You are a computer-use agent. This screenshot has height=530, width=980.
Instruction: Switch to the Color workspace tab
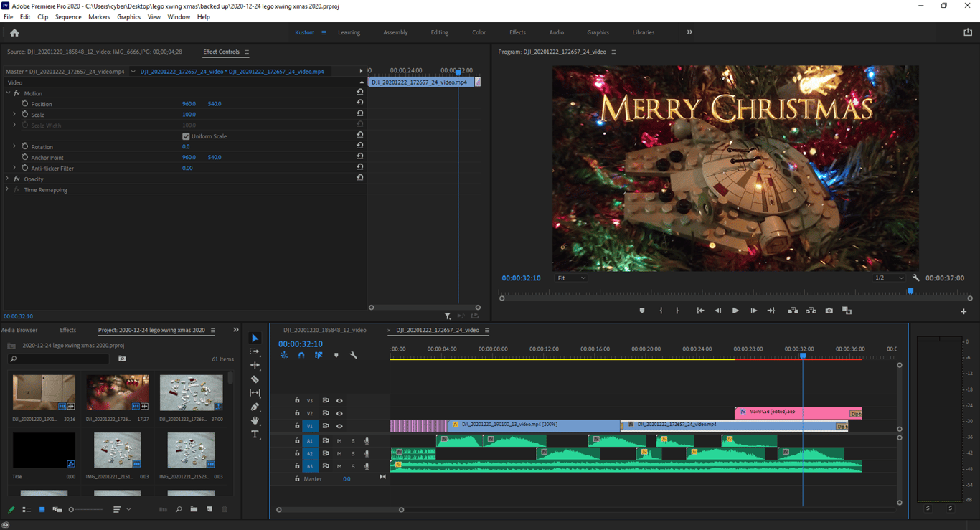click(x=479, y=32)
